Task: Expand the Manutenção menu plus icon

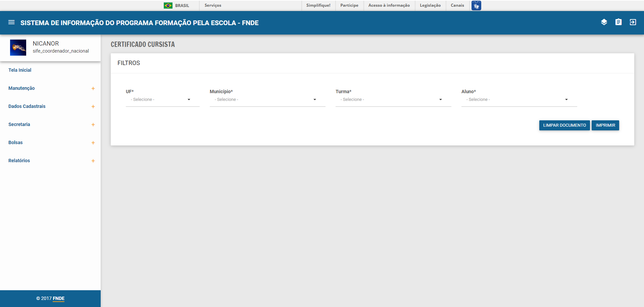Action: tap(93, 88)
